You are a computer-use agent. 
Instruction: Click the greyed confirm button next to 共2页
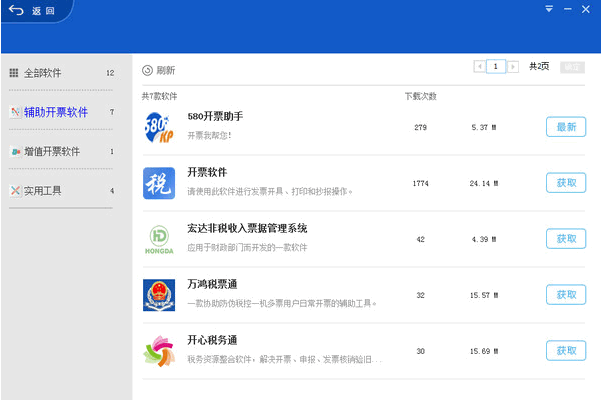[572, 67]
